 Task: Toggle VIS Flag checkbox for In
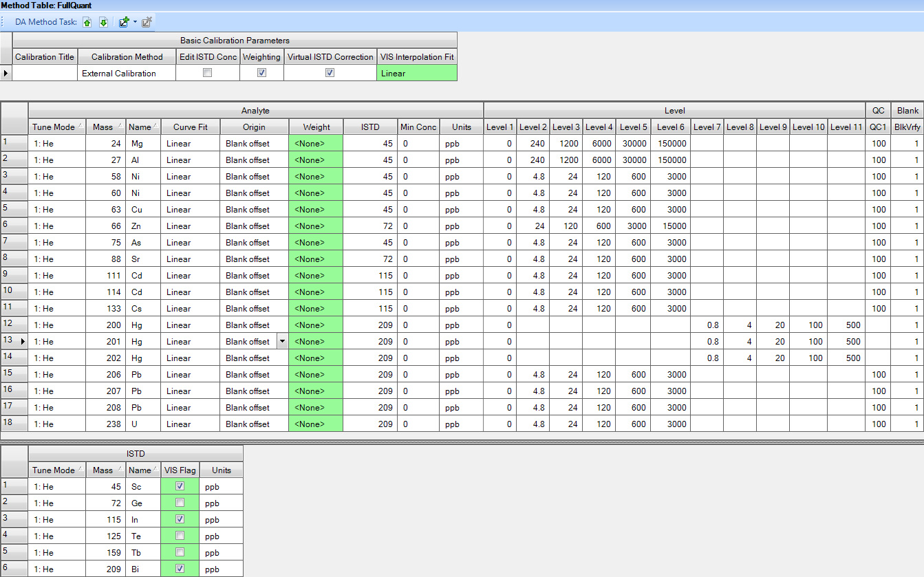(180, 519)
